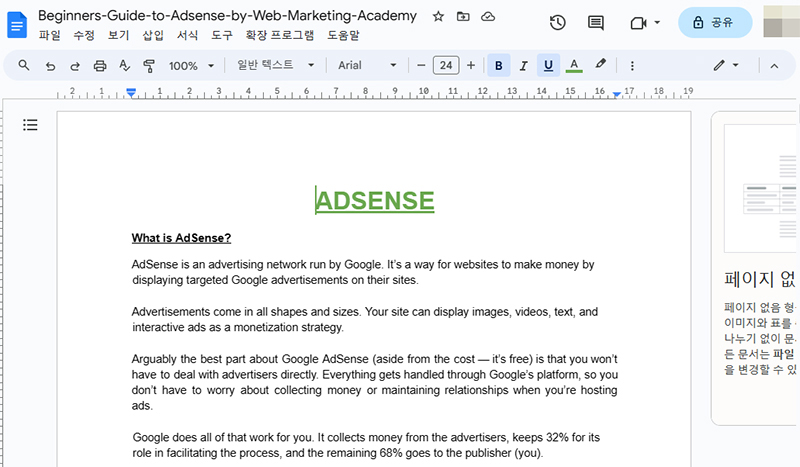Open the 확장 프로그램 menu
This screenshot has height=467, width=800.
coord(280,35)
